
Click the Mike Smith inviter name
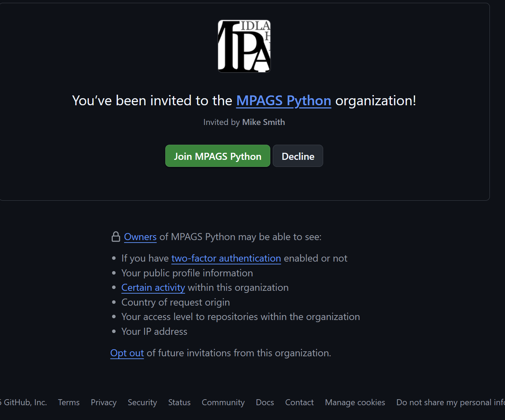pos(264,122)
